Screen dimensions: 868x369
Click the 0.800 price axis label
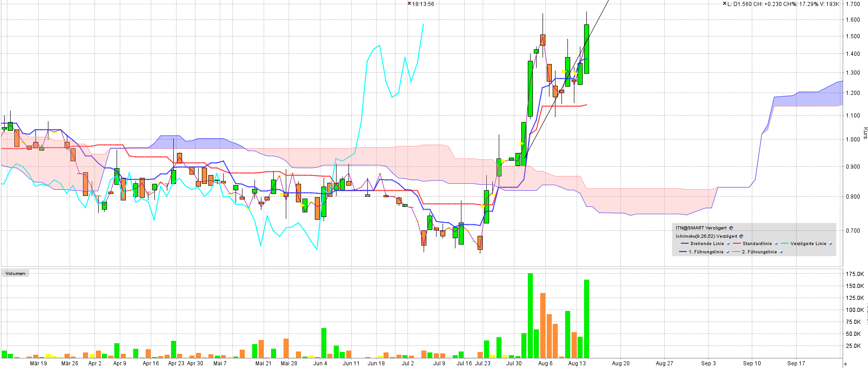[x=853, y=197]
